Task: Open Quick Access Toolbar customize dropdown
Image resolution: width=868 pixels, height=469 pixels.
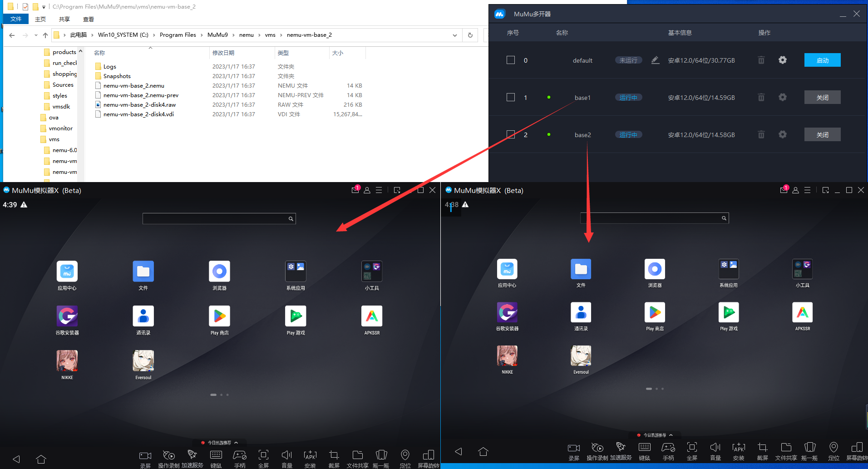Action: (44, 7)
